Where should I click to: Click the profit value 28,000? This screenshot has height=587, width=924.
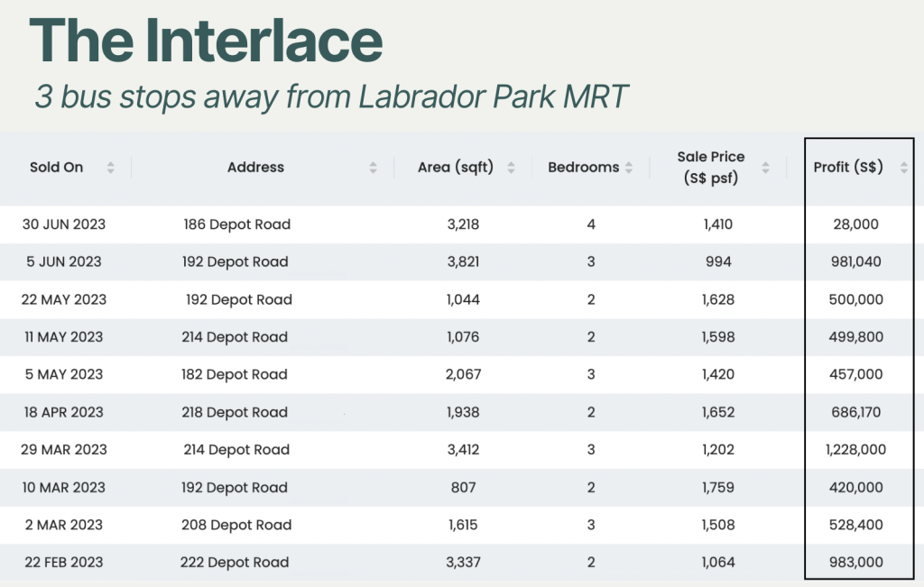855,225
